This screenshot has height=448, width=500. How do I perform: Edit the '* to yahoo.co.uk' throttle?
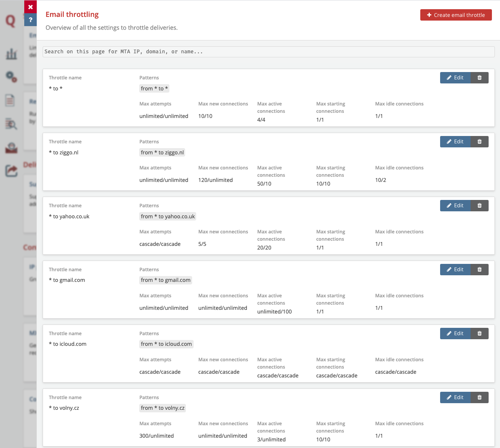point(455,205)
